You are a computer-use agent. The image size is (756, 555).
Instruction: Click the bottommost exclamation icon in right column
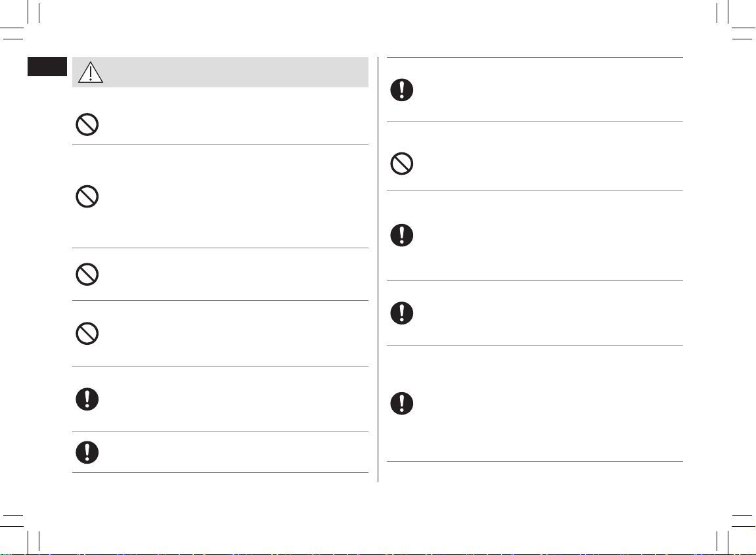click(x=401, y=403)
